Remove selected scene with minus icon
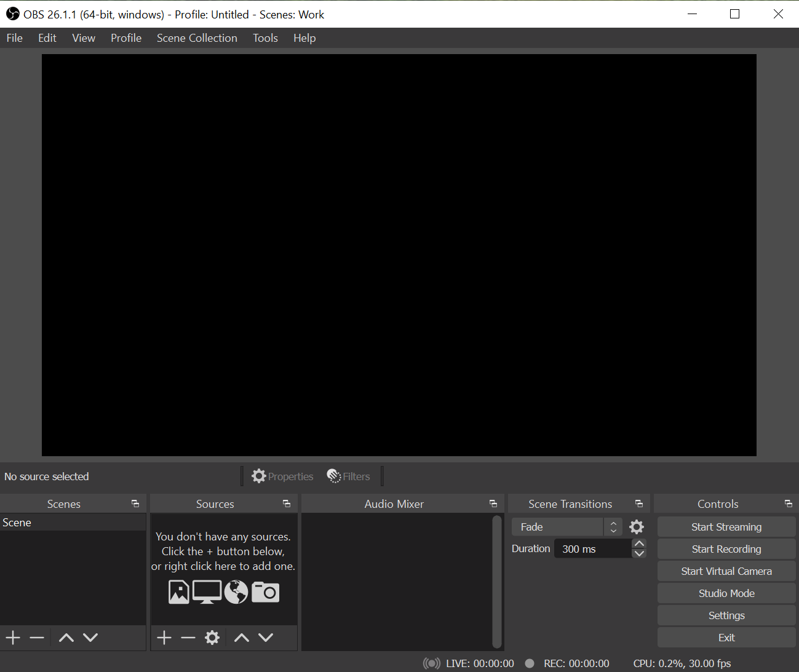Viewport: 799px width, 672px height. (37, 638)
